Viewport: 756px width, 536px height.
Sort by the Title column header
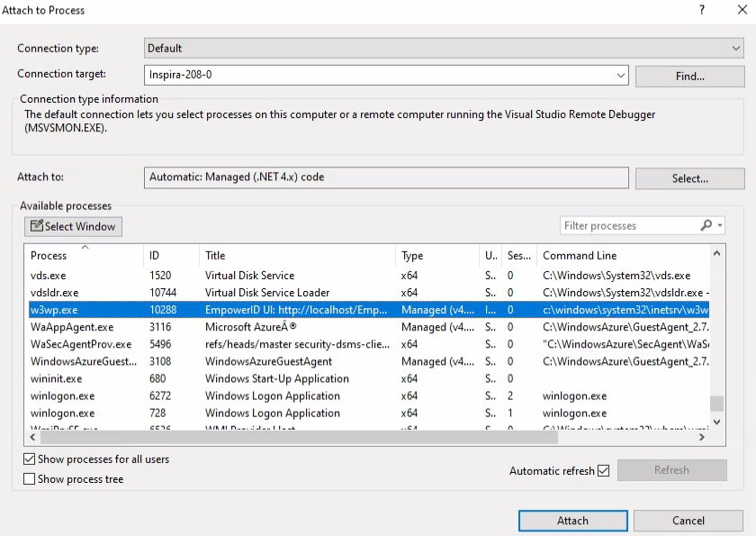(298, 255)
